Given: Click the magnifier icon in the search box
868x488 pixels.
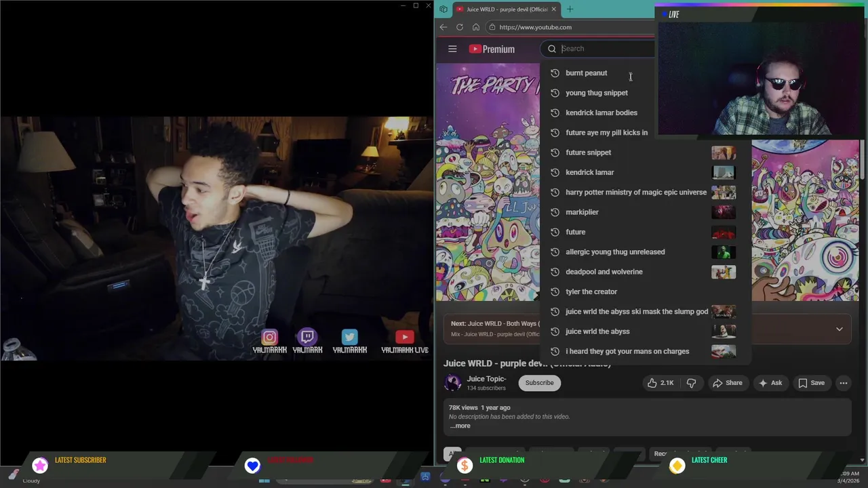Looking at the screenshot, I should click(552, 49).
